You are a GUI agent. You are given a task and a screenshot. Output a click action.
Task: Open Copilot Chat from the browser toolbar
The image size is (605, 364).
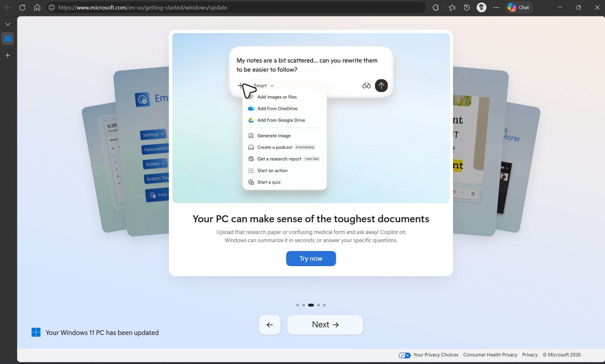[x=518, y=7]
